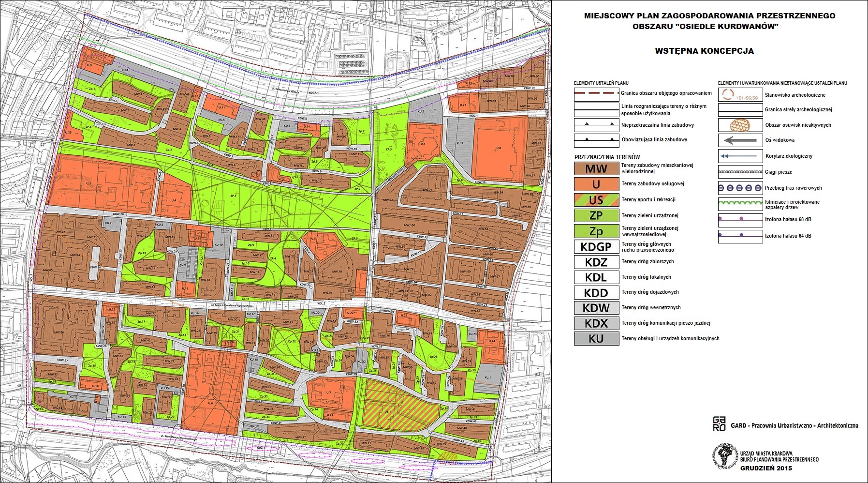This screenshot has height=483, width=868.
Task: Click the orange U legend swatch
Action: click(x=596, y=184)
